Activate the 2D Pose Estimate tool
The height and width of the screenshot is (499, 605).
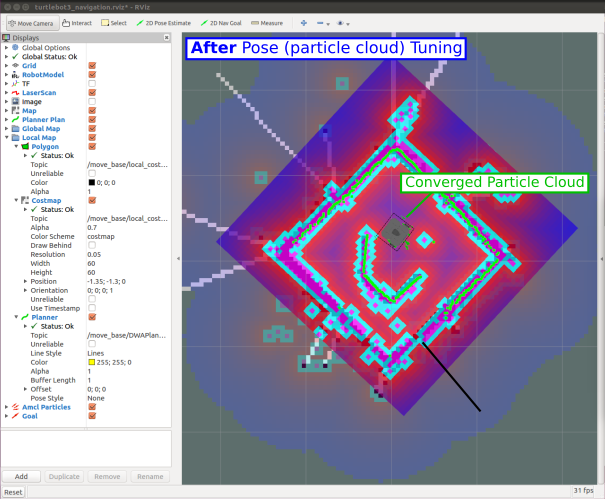click(x=163, y=22)
